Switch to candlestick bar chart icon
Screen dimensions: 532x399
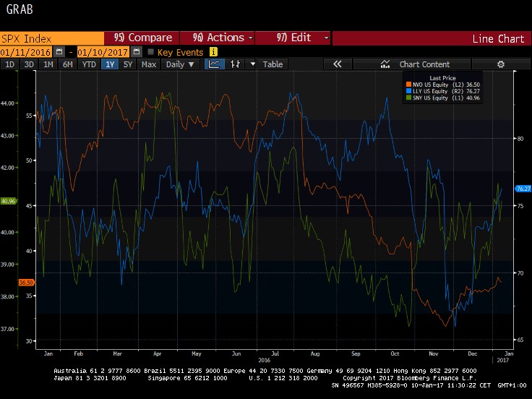[235, 64]
